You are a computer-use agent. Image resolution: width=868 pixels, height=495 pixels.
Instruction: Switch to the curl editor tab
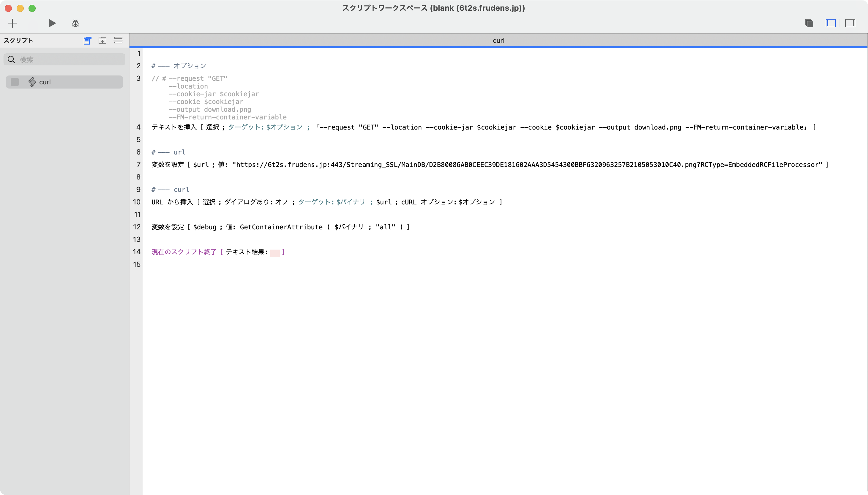498,40
